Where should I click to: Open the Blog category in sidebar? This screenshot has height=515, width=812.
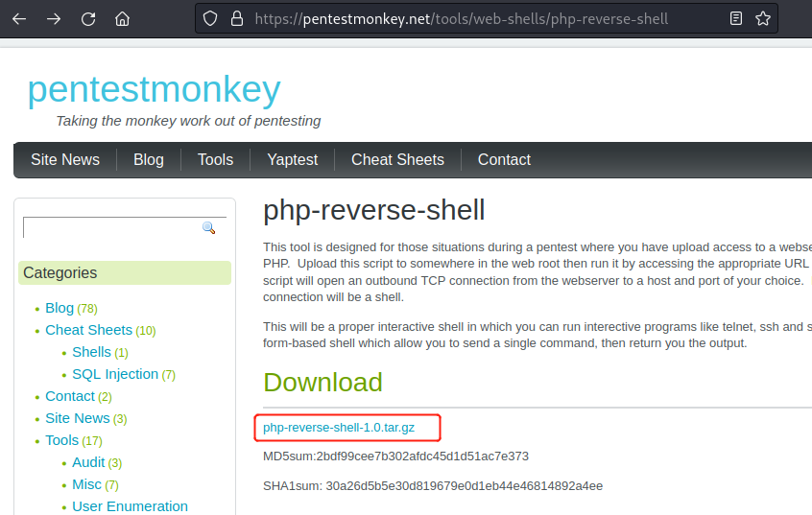(60, 308)
